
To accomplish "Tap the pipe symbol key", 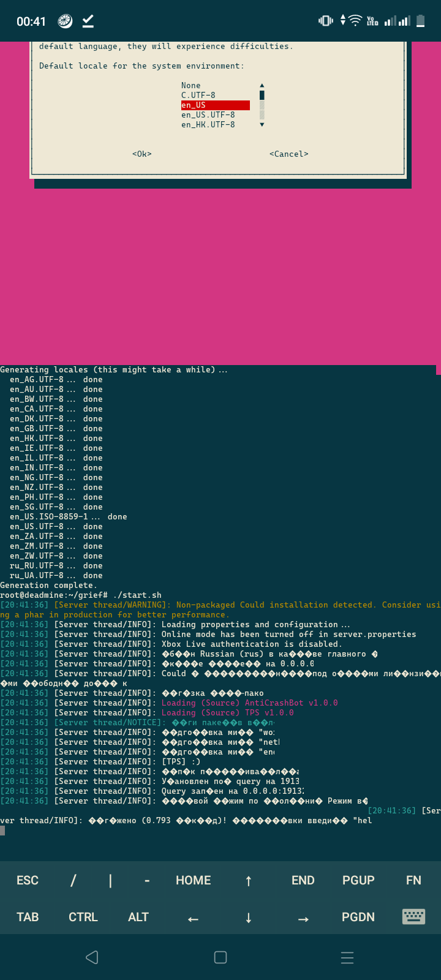I will point(110,880).
